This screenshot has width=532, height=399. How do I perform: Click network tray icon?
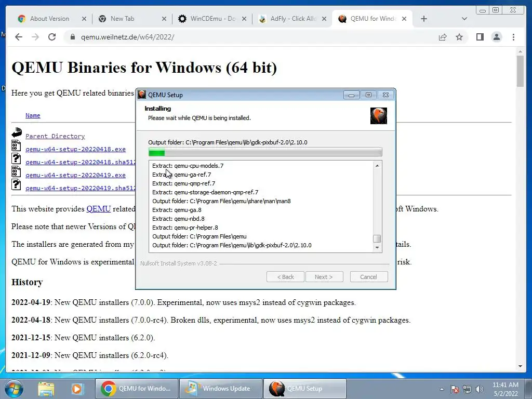click(x=467, y=389)
